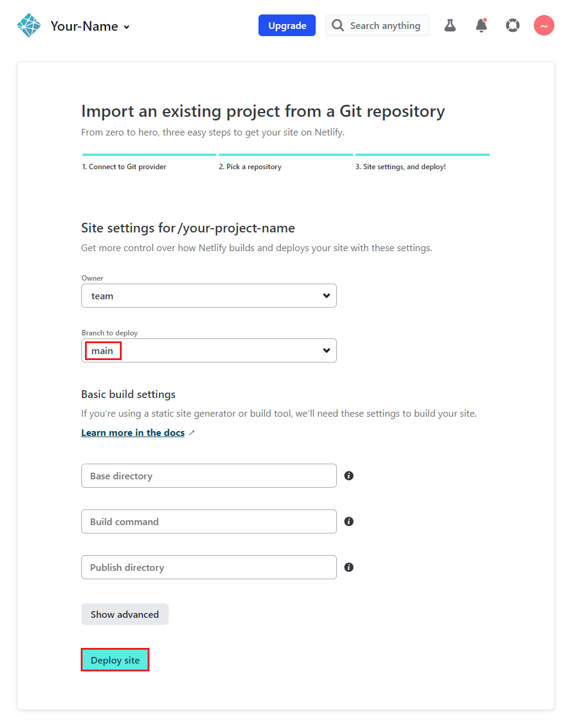Click the Upgrade button

coord(287,25)
